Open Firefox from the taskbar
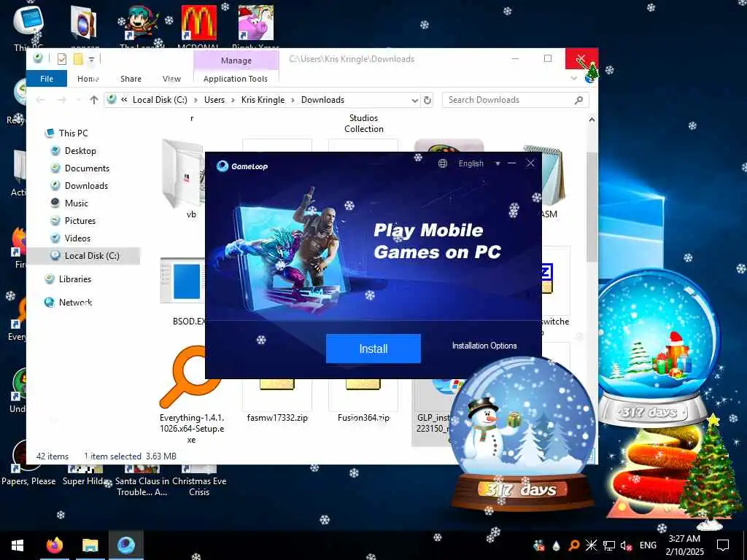This screenshot has height=560, width=747. coord(55,545)
